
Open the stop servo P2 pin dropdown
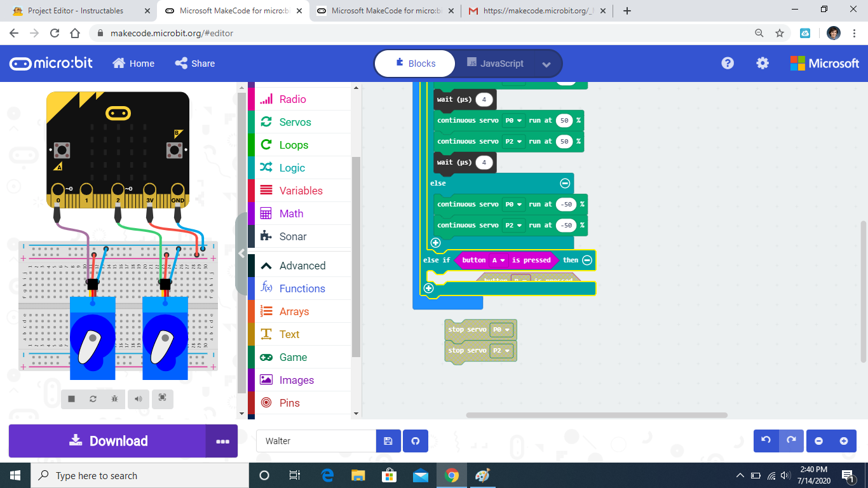[501, 351]
